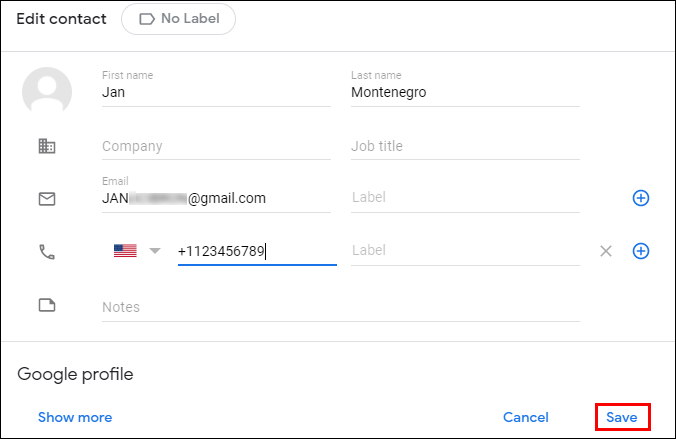The height and width of the screenshot is (439, 676).
Task: Add another phone number with plus icon
Action: pos(641,251)
